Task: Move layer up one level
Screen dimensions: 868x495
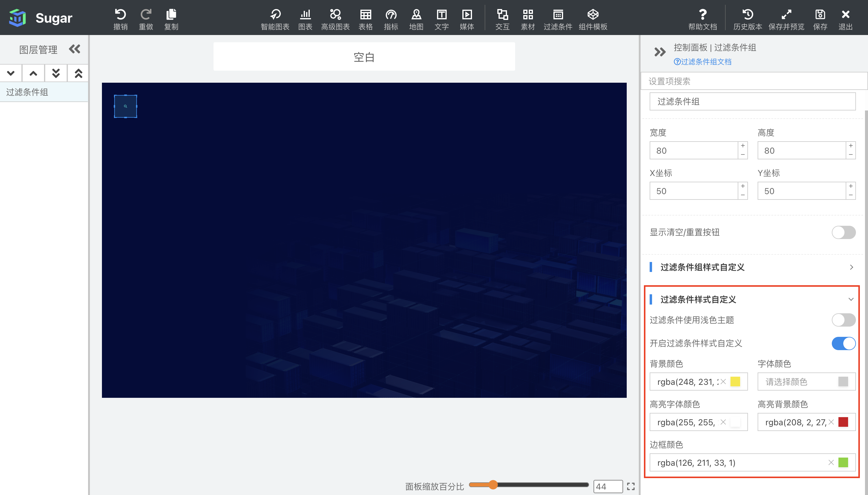Action: tap(33, 73)
